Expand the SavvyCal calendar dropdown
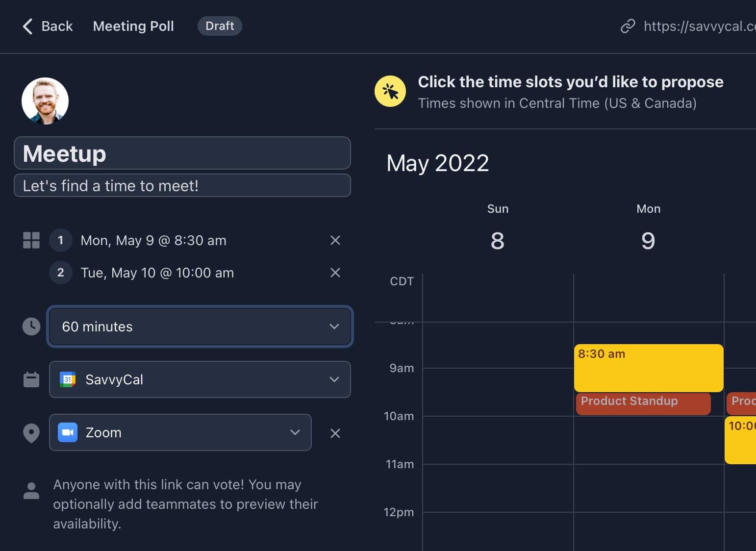The width and height of the screenshot is (756, 551). click(200, 379)
